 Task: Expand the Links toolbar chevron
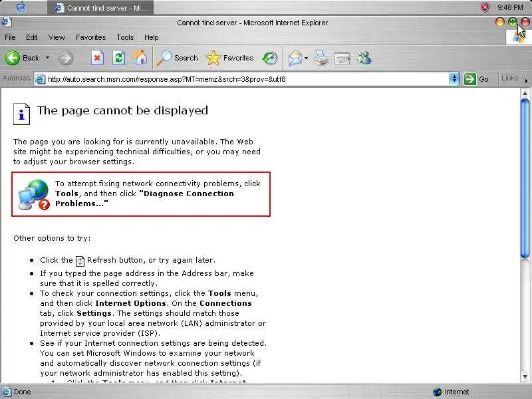tap(526, 80)
